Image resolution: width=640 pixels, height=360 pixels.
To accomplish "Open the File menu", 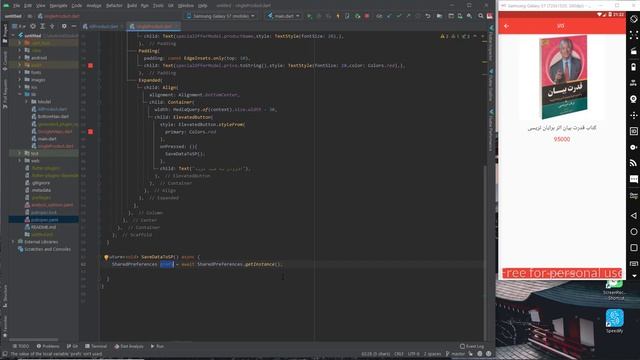I will (16, 6).
